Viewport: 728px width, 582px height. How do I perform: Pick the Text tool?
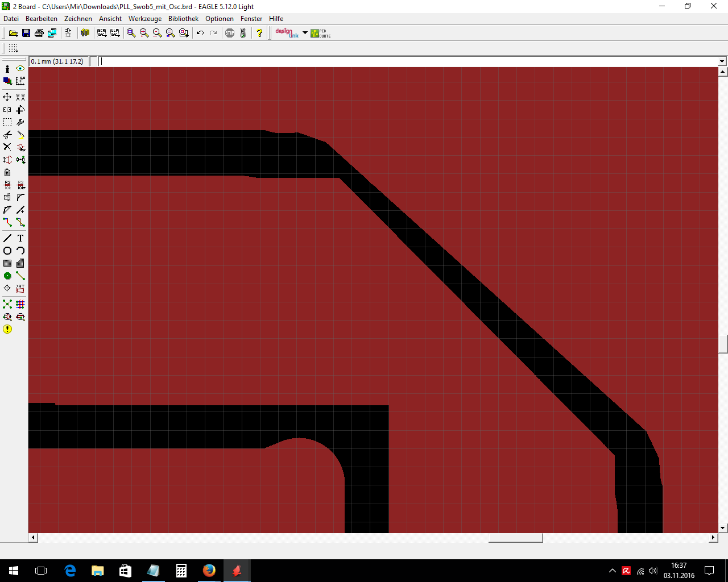pos(20,238)
